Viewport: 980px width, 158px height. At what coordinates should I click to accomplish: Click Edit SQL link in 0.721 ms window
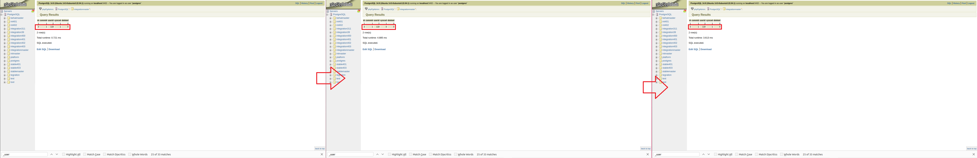[x=41, y=49]
